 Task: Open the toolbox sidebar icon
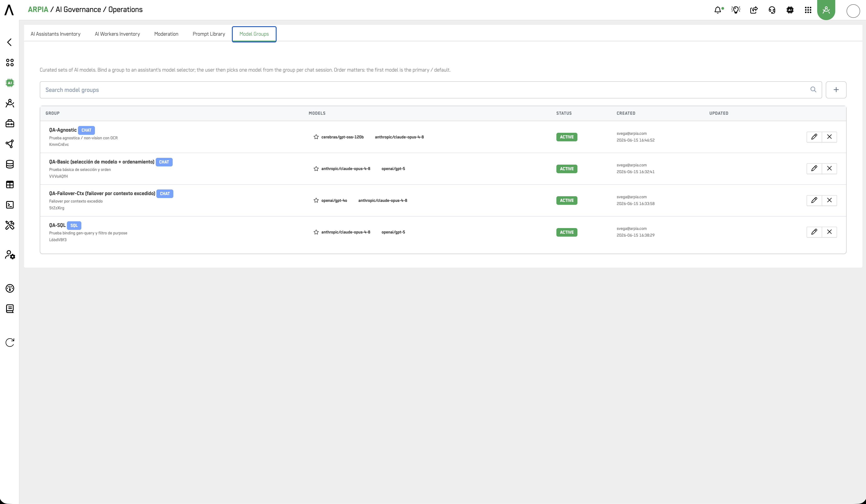[10, 123]
